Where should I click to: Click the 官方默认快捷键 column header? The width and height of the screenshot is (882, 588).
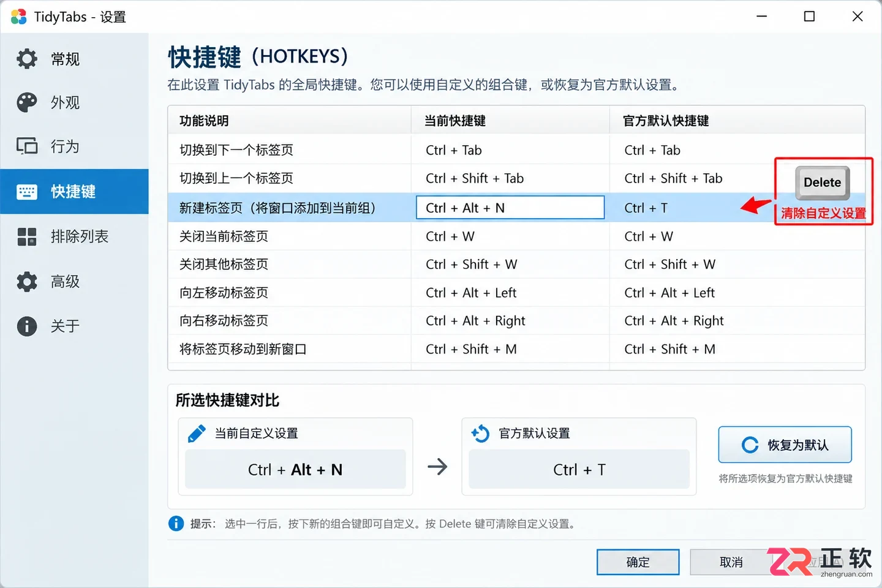coord(737,121)
